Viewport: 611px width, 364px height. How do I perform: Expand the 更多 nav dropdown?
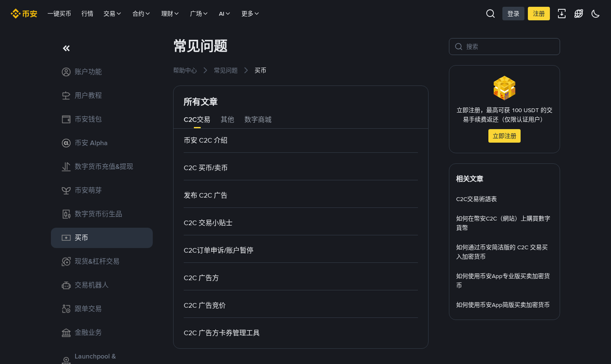click(x=250, y=14)
